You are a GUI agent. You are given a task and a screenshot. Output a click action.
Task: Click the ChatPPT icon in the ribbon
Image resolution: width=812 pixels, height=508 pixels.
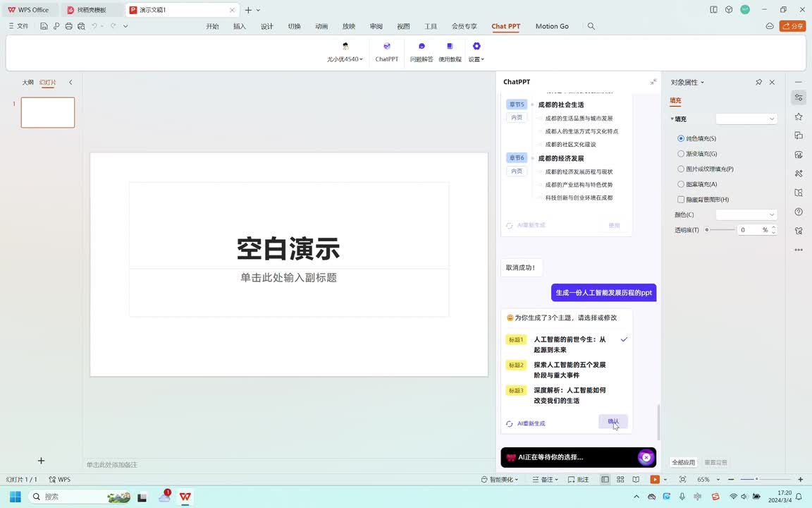(386, 47)
